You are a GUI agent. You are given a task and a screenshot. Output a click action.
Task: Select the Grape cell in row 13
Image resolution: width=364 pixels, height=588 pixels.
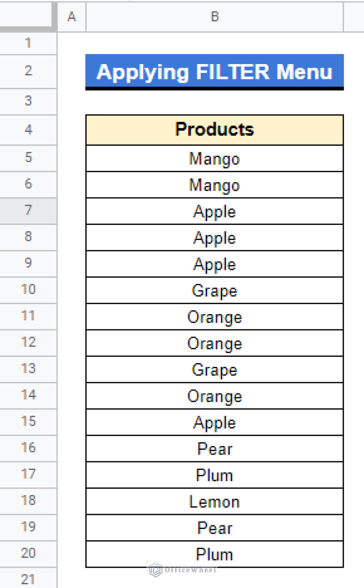(x=214, y=370)
